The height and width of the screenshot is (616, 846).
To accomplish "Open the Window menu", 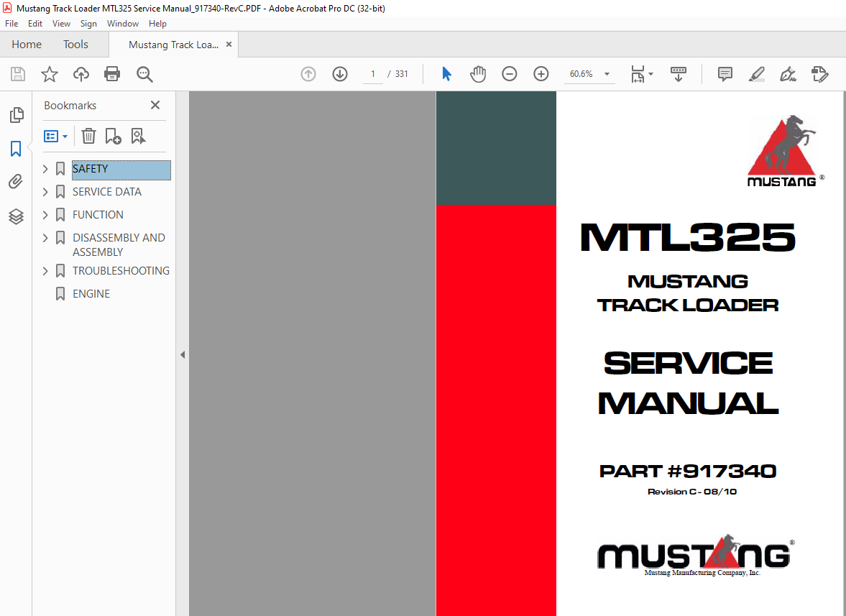I will [122, 24].
